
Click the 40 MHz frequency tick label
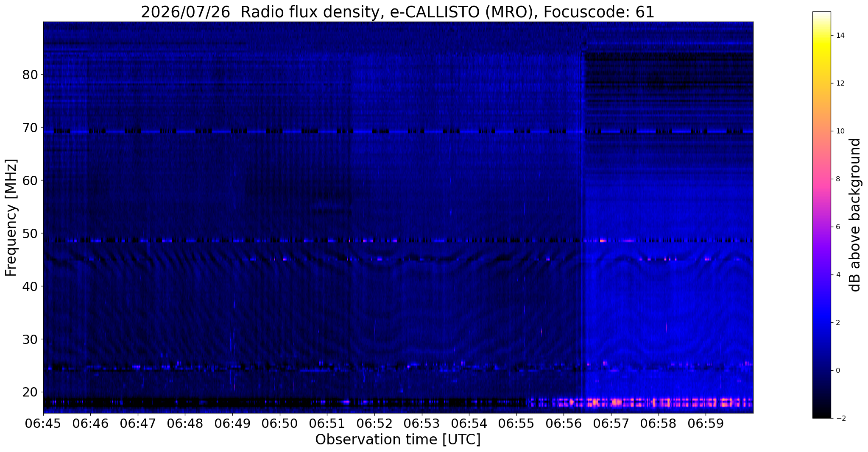click(x=30, y=286)
